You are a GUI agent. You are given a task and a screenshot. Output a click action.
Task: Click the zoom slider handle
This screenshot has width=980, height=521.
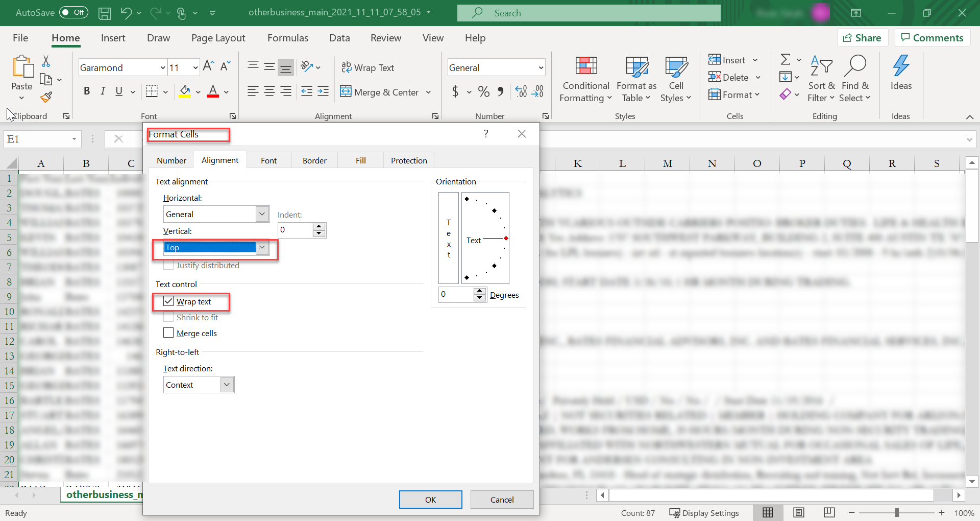(897, 513)
